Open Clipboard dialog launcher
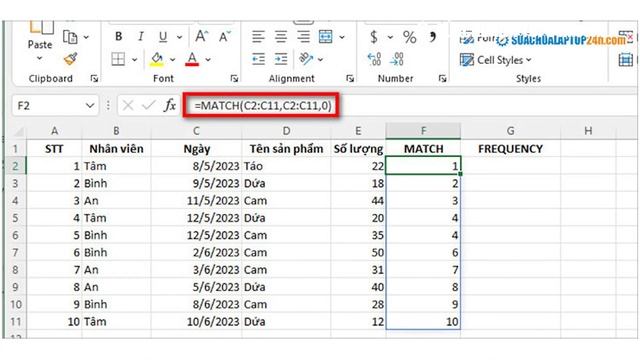This screenshot has height=360, width=640. click(94, 78)
